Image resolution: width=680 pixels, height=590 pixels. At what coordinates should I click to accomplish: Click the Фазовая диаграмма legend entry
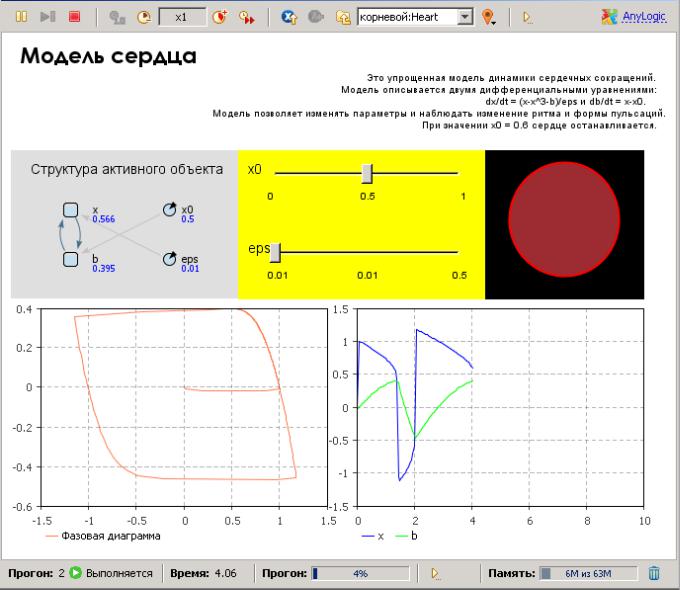(103, 536)
